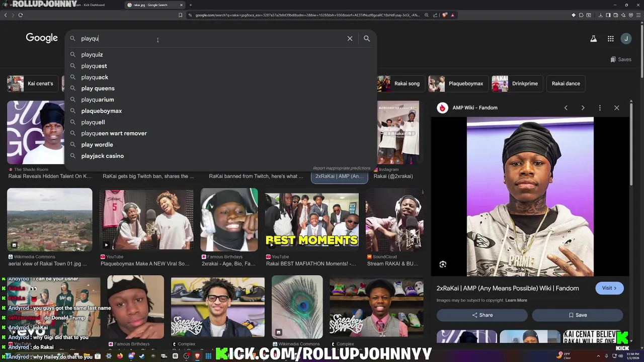Open the browser hamburger menu
The width and height of the screenshot is (644, 362).
638,15
